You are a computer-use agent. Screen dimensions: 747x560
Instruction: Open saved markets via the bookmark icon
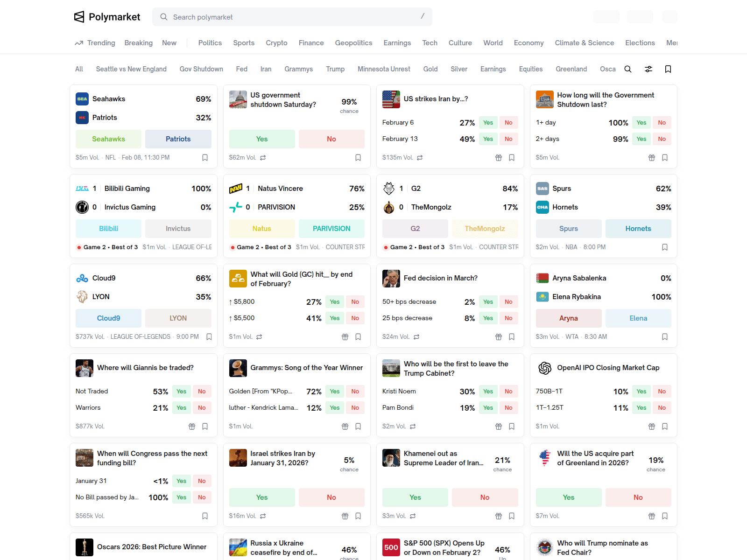point(668,69)
